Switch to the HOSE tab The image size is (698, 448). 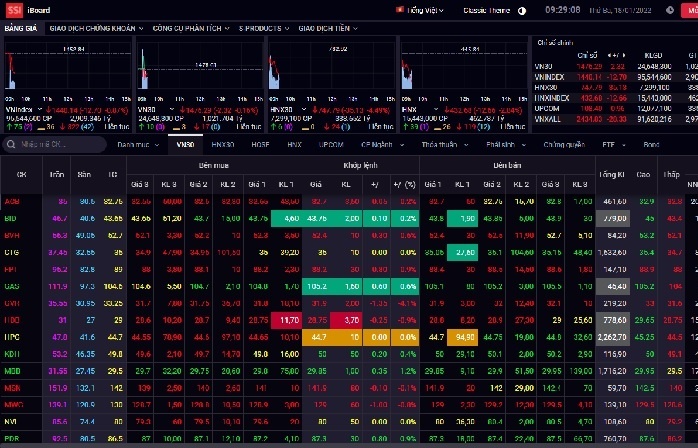point(260,144)
